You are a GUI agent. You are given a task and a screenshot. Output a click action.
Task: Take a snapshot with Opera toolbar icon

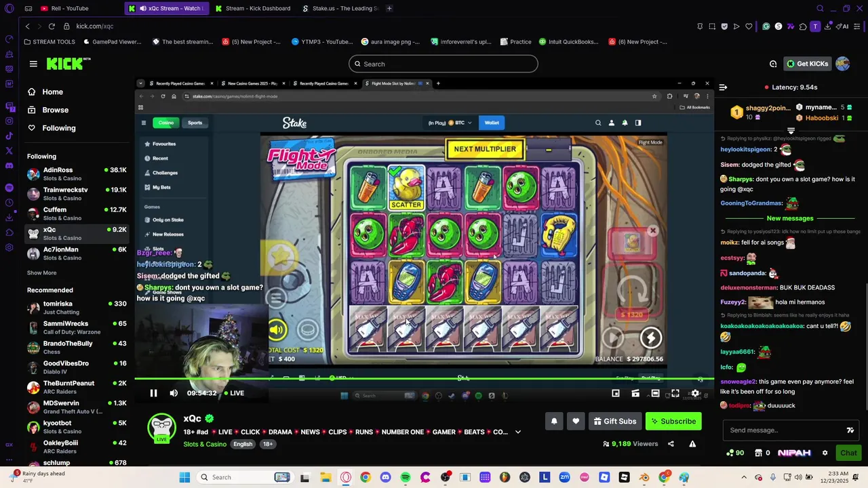[x=712, y=26]
